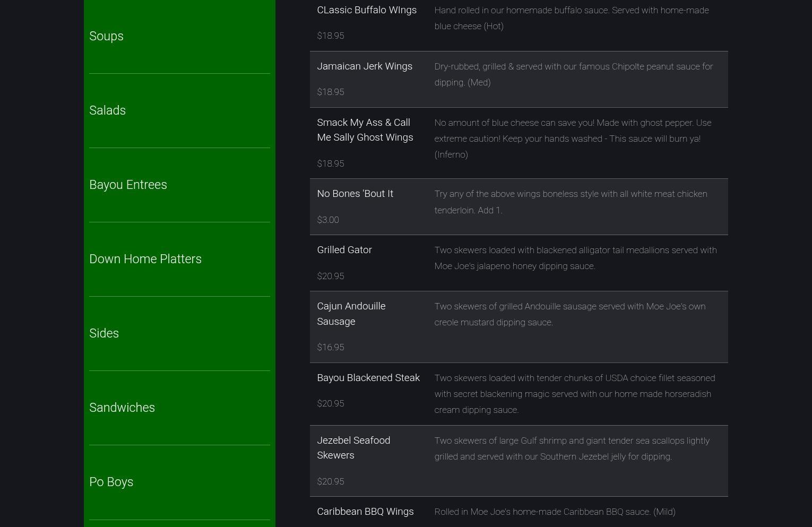Select the Bayou Entrees category
812x527 pixels.
pyautogui.click(x=128, y=185)
